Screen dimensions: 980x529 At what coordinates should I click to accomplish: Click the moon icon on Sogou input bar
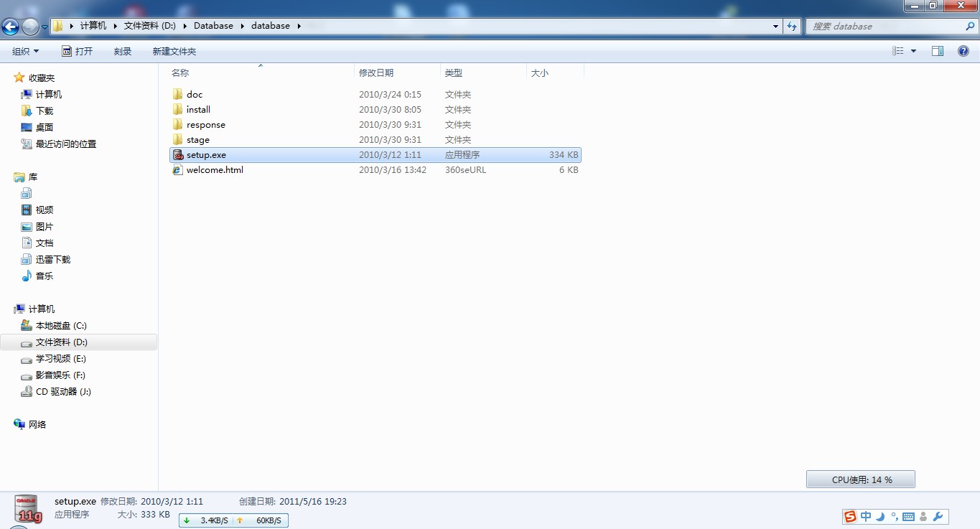click(879, 516)
